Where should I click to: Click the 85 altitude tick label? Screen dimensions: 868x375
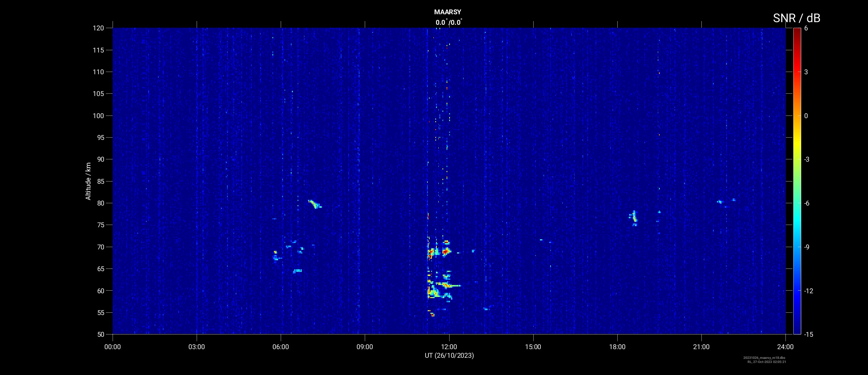click(100, 181)
